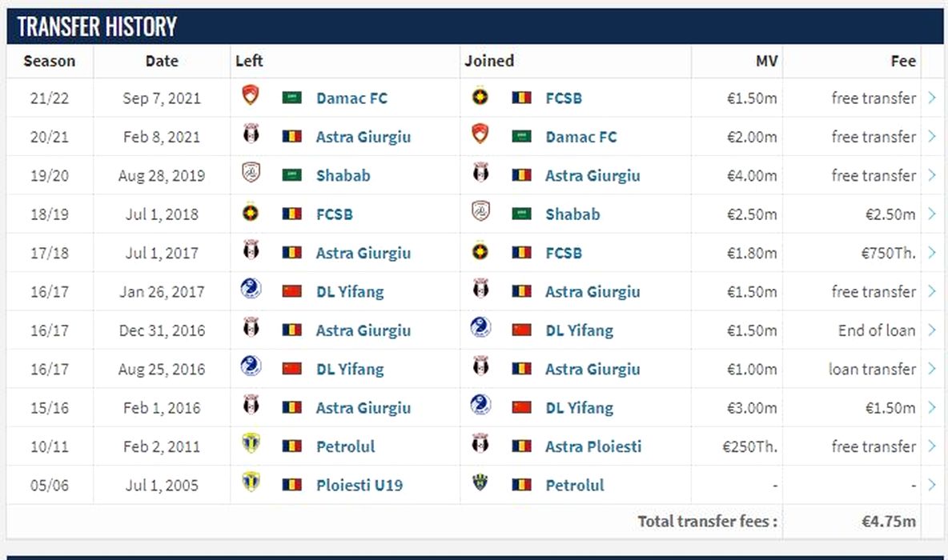Open the Damac FC link in 21/22 row
Viewport: 948px width, 560px height.
pyautogui.click(x=351, y=98)
